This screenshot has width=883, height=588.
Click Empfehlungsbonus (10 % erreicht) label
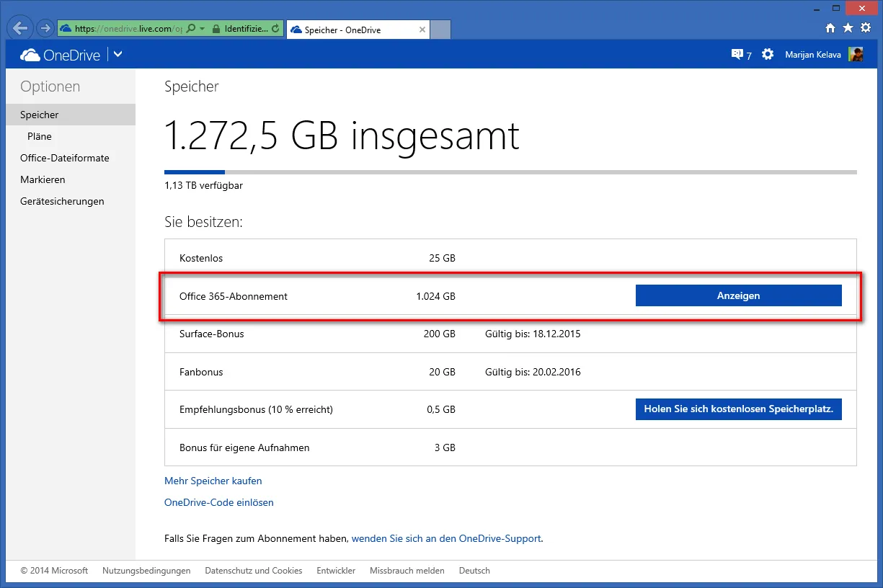(x=256, y=409)
